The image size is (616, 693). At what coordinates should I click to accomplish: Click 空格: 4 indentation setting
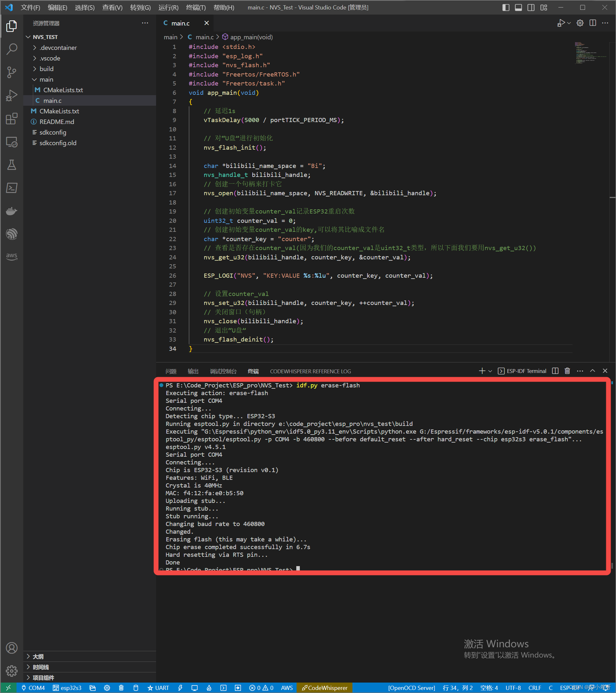pyautogui.click(x=489, y=688)
